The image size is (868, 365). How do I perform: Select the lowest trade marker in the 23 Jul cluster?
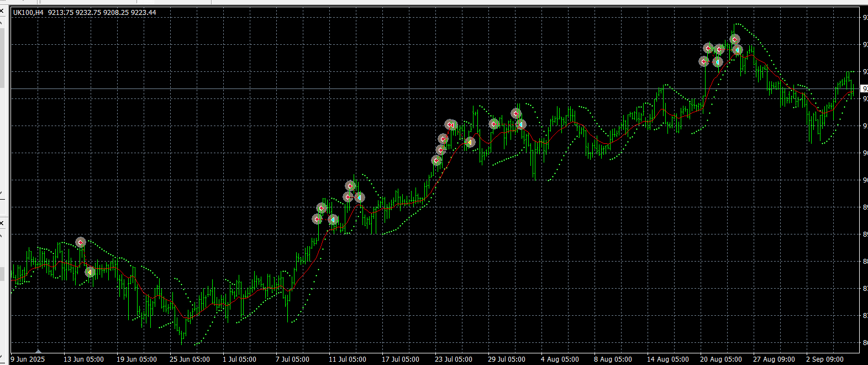(436, 160)
